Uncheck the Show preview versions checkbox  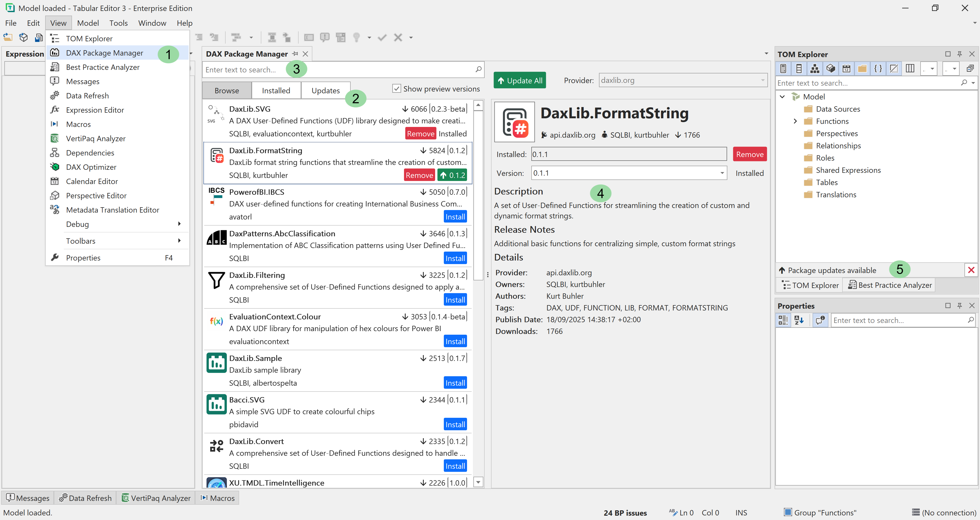click(397, 88)
